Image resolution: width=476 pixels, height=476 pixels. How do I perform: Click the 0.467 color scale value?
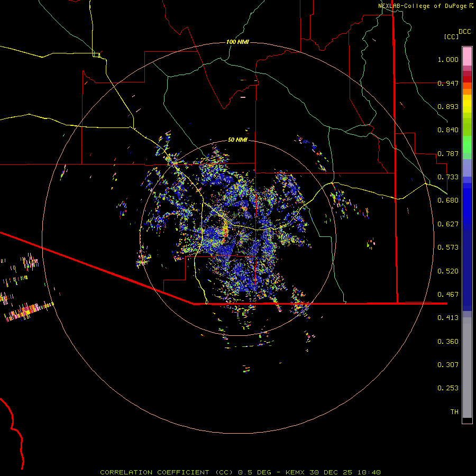448,295
